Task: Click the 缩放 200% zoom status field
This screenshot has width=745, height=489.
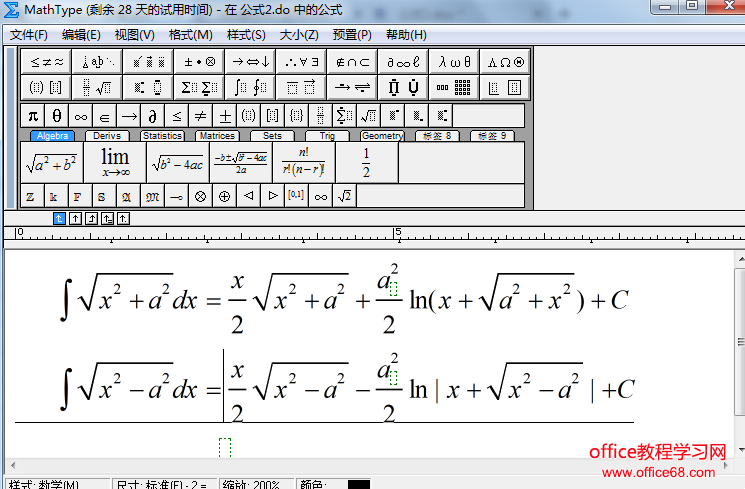Action: click(252, 484)
